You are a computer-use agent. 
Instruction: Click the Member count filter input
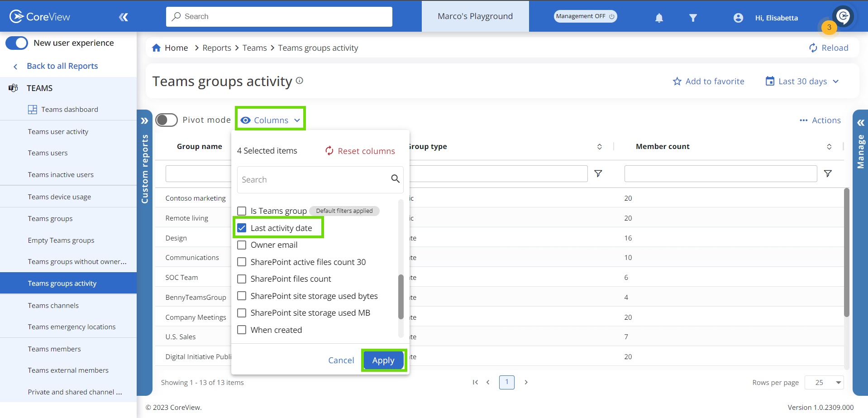click(720, 173)
